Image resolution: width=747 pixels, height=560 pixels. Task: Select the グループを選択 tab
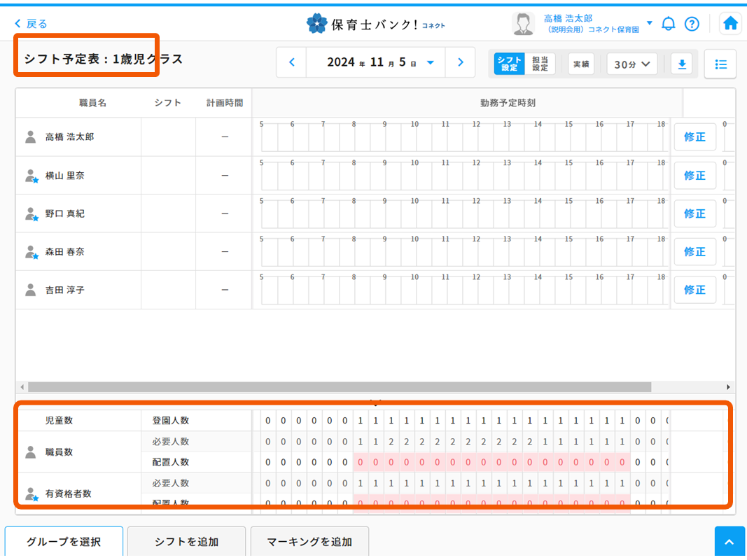(x=64, y=542)
